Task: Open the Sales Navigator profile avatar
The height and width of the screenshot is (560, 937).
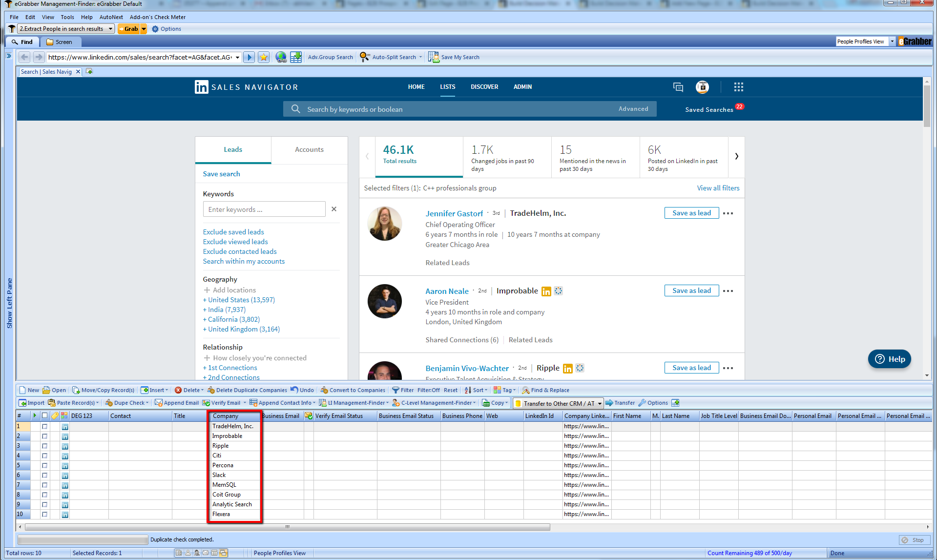Action: click(x=702, y=87)
